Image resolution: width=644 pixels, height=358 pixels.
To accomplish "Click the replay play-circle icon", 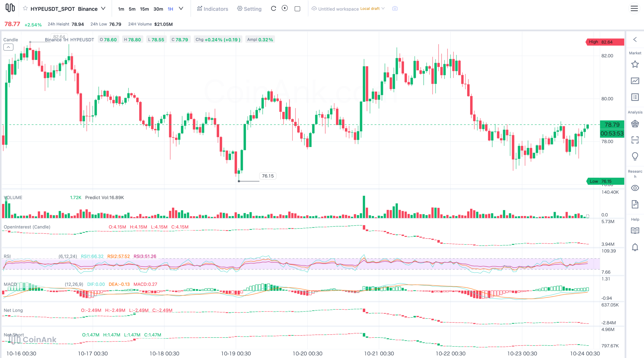I will 285,8.
